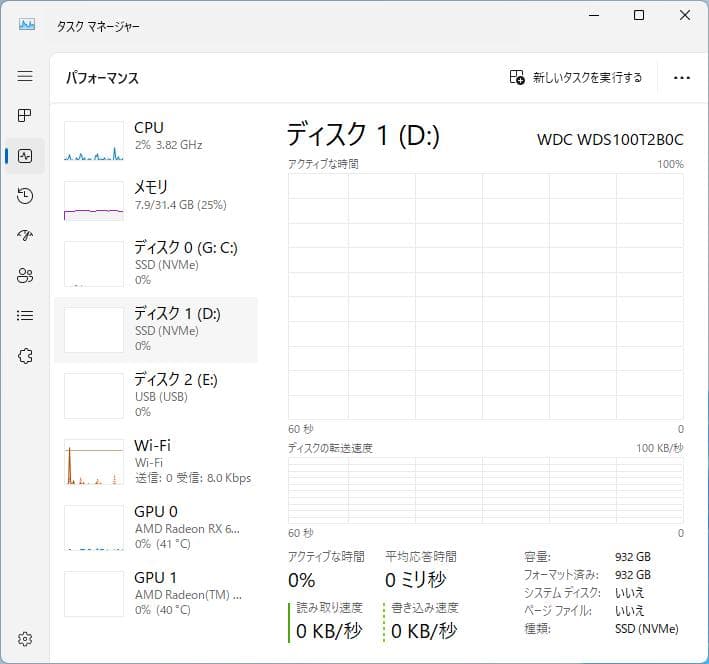
Task: Click the メモリ mini graph thumbnail
Action: (94, 201)
